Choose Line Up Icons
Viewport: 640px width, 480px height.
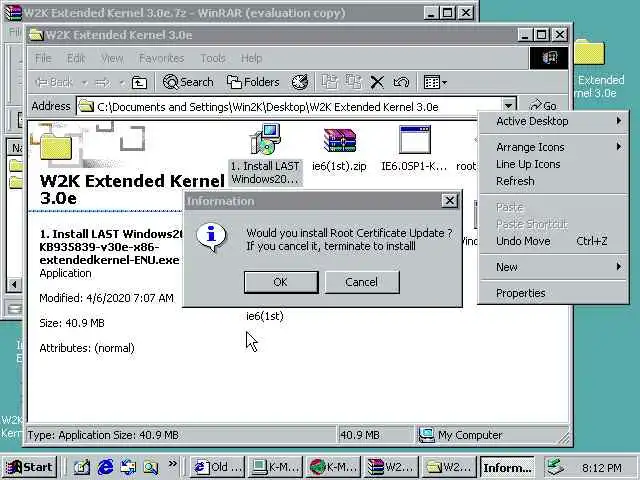pyautogui.click(x=553, y=164)
